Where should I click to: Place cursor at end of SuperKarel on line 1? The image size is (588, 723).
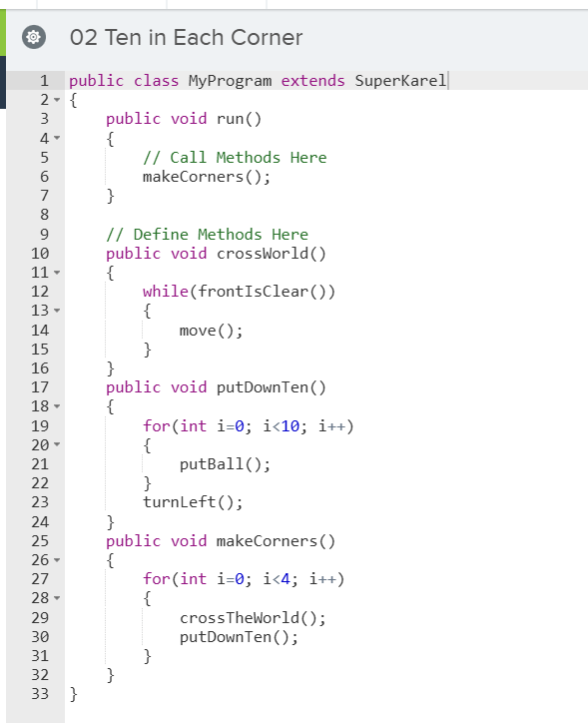click(447, 81)
